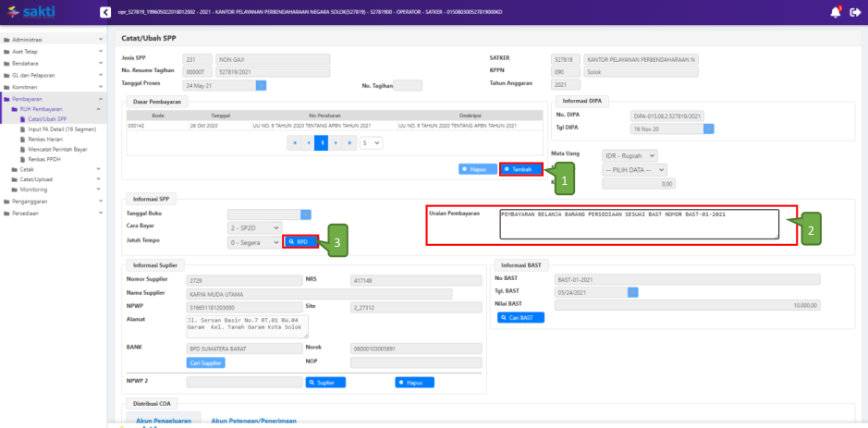Open Tgl DIPA calendar picker

708,131
